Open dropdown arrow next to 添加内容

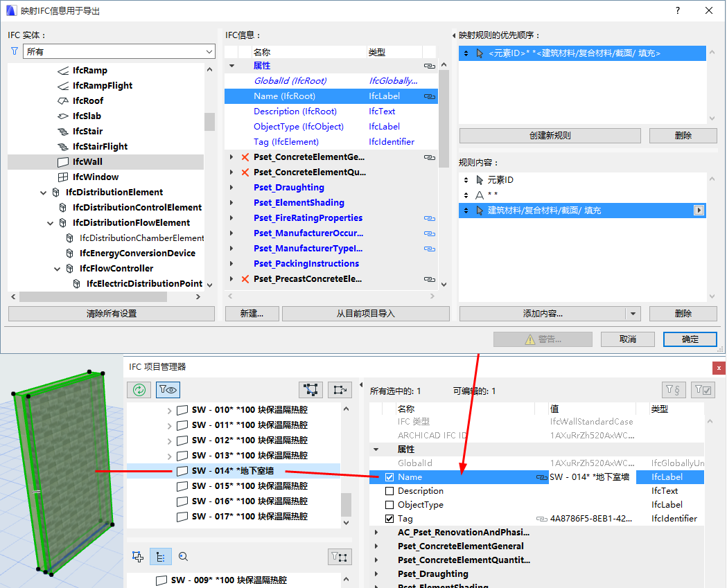633,314
